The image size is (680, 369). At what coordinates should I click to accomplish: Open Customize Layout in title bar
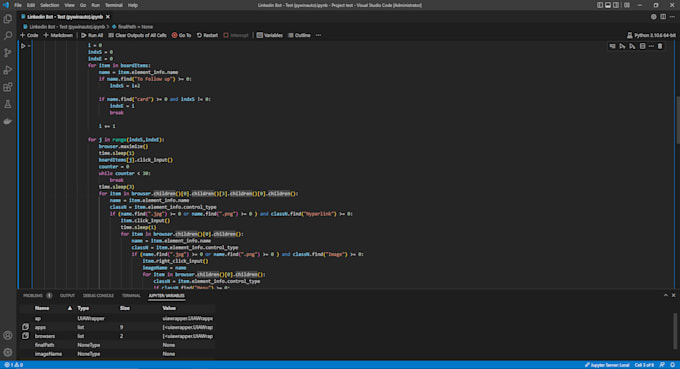(x=627, y=5)
